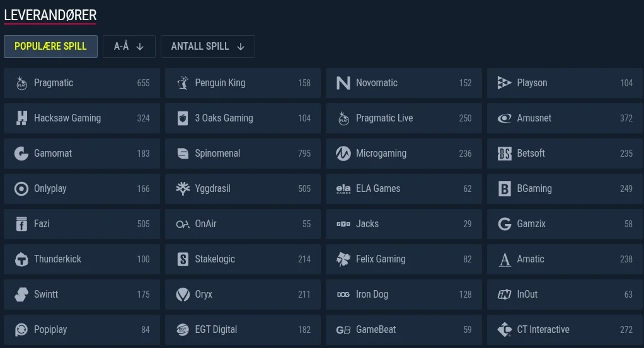Open the Pragmatic Live provider tile
644x348 pixels.
404,118
